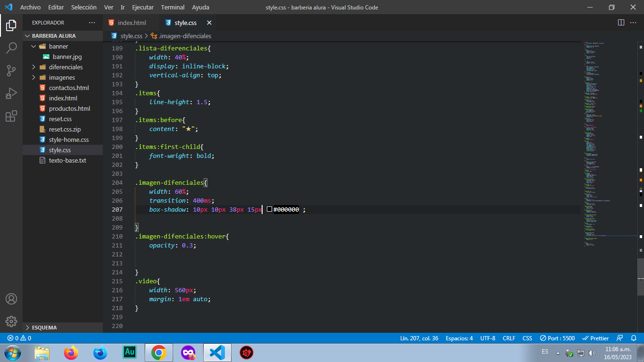Open Windows Start button
The width and height of the screenshot is (644, 362).
click(x=12, y=353)
